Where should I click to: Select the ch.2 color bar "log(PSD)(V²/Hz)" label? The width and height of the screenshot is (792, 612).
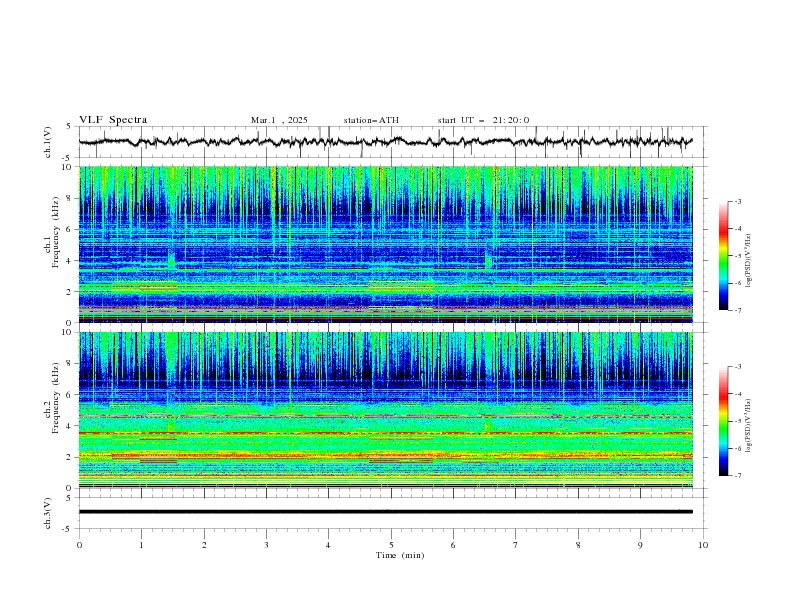[x=748, y=425]
